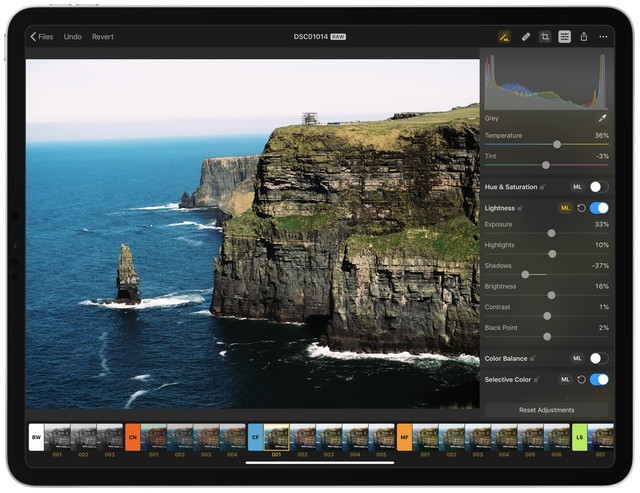Open the three-dot more options menu
This screenshot has width=640, height=493.
(x=604, y=37)
